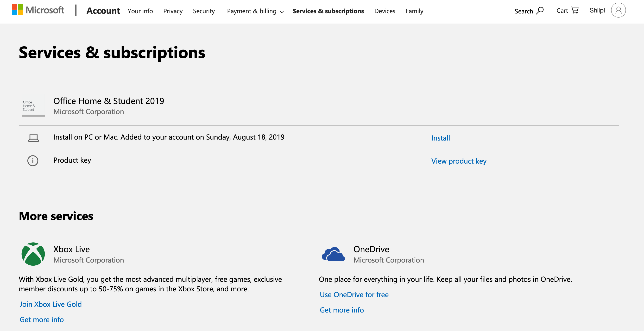Expand the Payment & billing dropdown
The image size is (644, 331).
(255, 11)
